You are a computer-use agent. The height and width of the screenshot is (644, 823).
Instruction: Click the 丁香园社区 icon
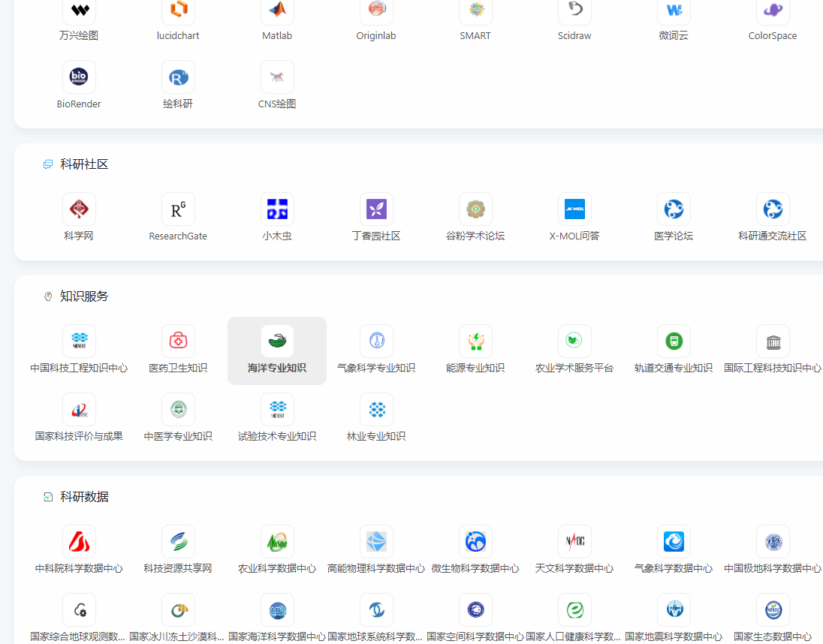pyautogui.click(x=376, y=209)
